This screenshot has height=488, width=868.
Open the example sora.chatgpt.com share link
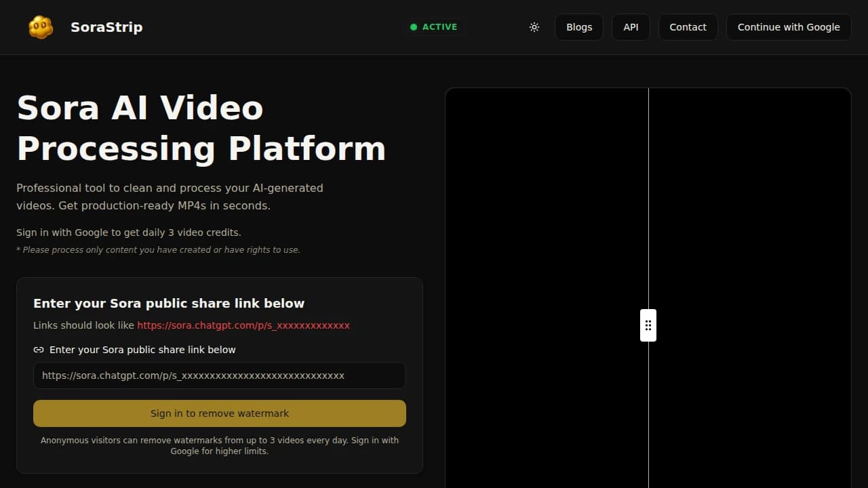click(x=243, y=325)
